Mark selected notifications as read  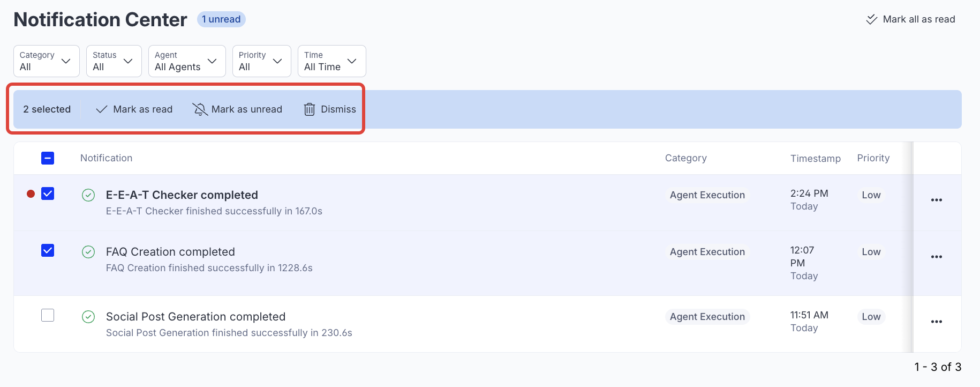click(134, 109)
